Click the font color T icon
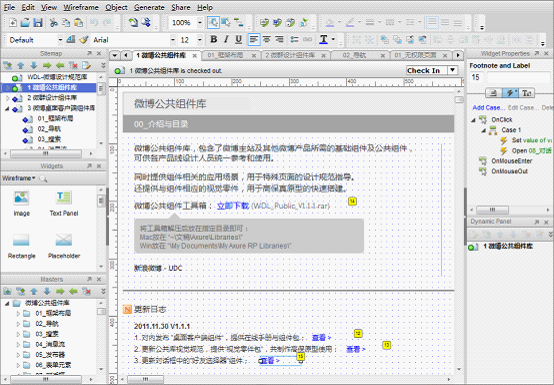Viewport: 554px width, 385px height. click(x=324, y=40)
